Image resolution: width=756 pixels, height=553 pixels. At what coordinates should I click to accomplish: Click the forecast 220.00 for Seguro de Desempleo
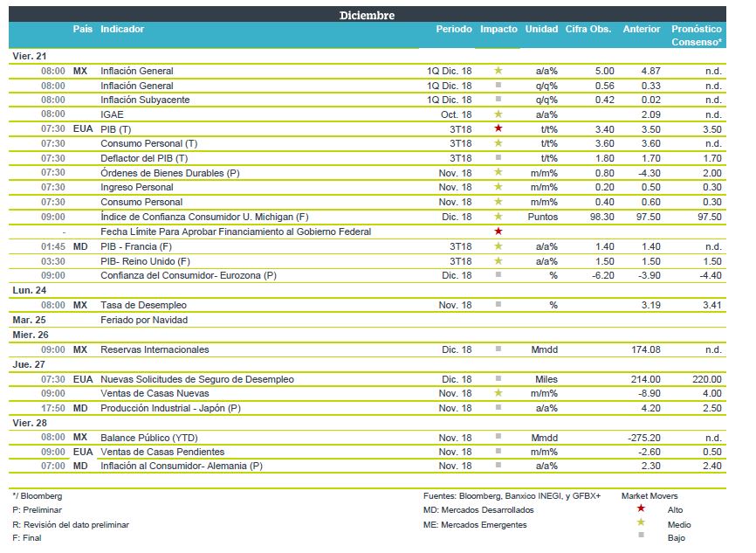tap(707, 379)
